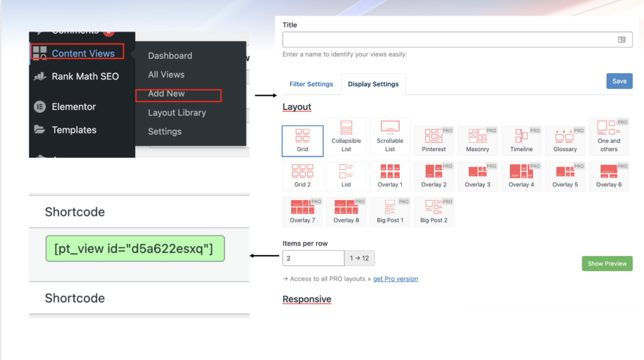The image size is (644, 360).
Task: Click the Items per row field
Action: [x=313, y=258]
